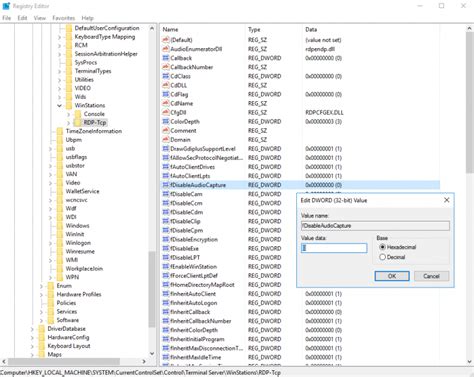Select the Hexadecimal base option

[382, 247]
